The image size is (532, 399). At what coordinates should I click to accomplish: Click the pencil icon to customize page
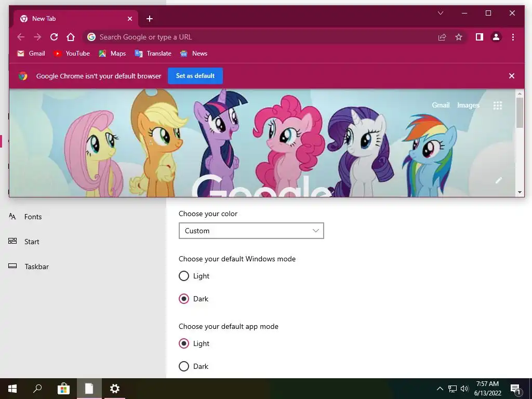(x=498, y=180)
